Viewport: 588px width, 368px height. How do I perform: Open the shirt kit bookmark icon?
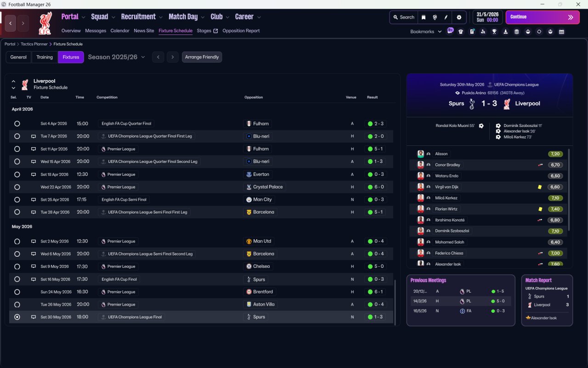click(x=461, y=32)
